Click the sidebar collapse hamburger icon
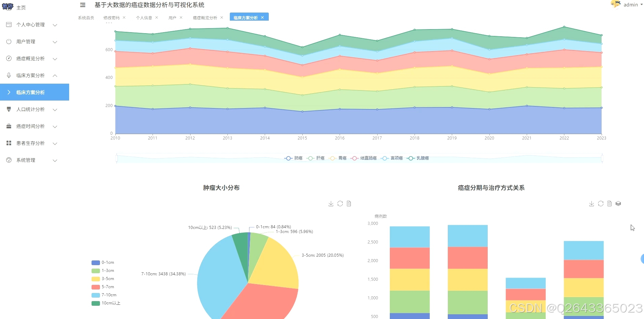This screenshot has height=319, width=644. coord(82,5)
